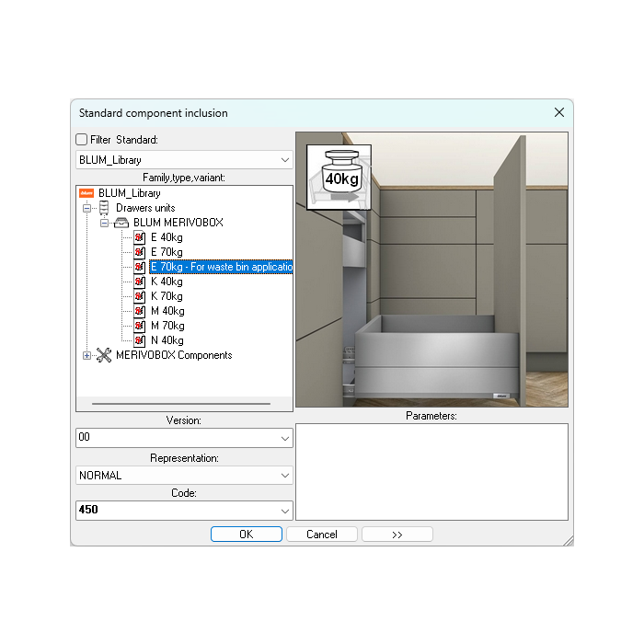This screenshot has width=644, height=644.
Task: Enable the Filter checkbox
Action: (82, 140)
